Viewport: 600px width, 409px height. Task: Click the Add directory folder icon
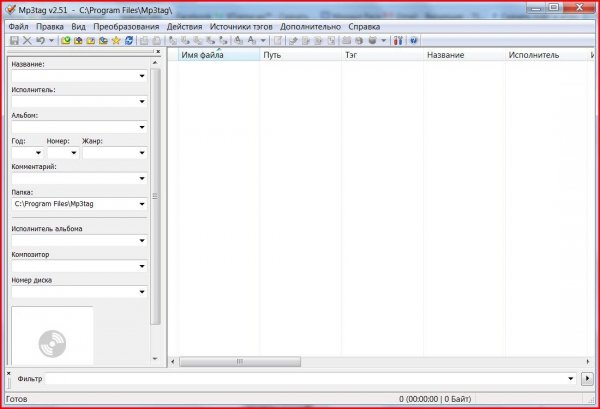click(78, 40)
